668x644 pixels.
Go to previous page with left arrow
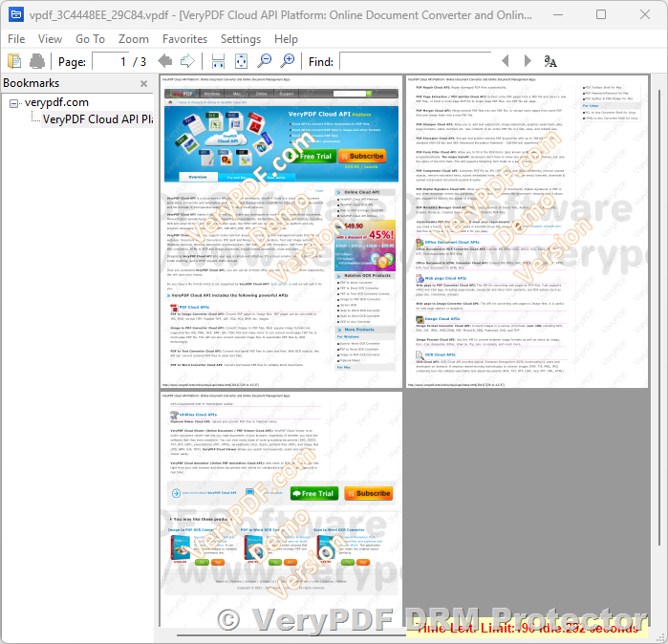[165, 61]
